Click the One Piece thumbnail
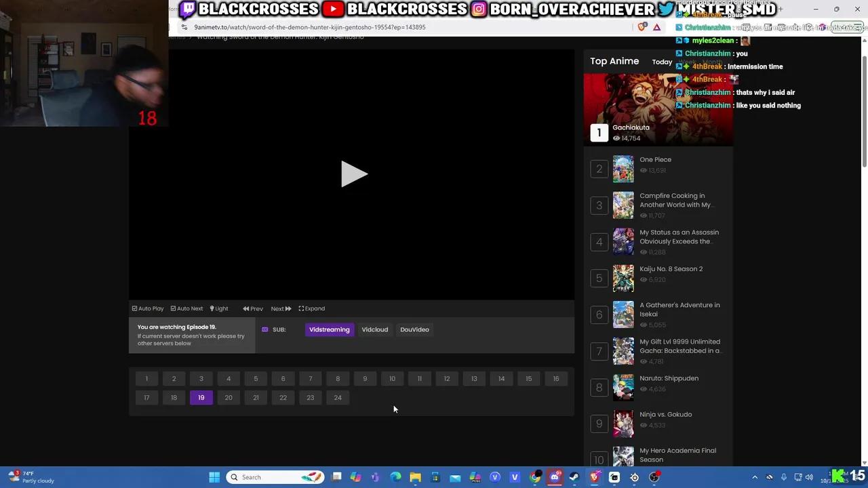The height and width of the screenshot is (488, 868). tap(623, 169)
